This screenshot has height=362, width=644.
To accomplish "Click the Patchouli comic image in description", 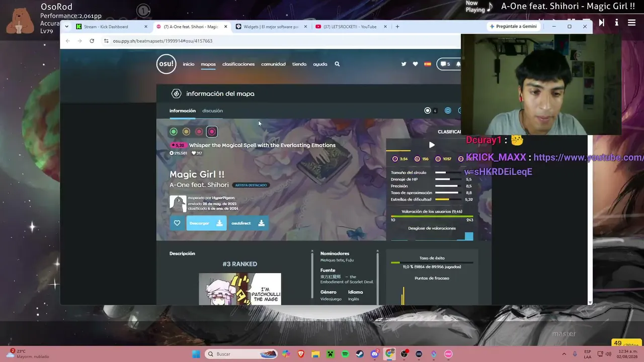I will (x=240, y=289).
